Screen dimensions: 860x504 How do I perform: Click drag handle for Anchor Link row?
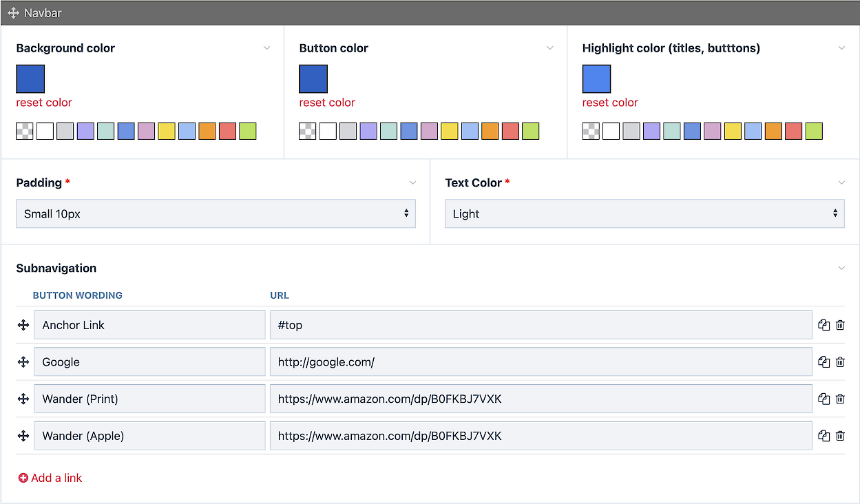23,325
